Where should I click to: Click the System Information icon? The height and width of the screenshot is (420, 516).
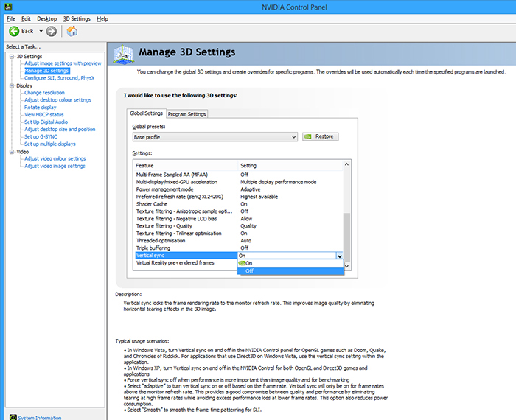tap(13, 417)
